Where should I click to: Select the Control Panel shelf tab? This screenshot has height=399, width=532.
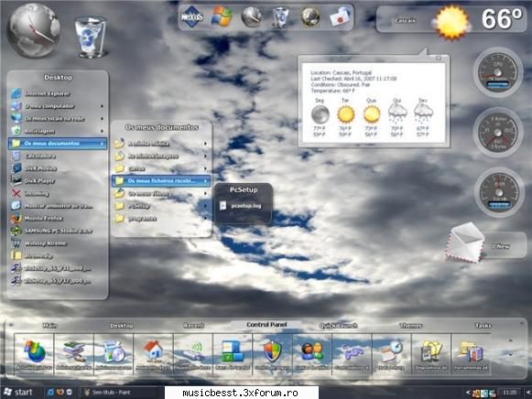click(266, 325)
